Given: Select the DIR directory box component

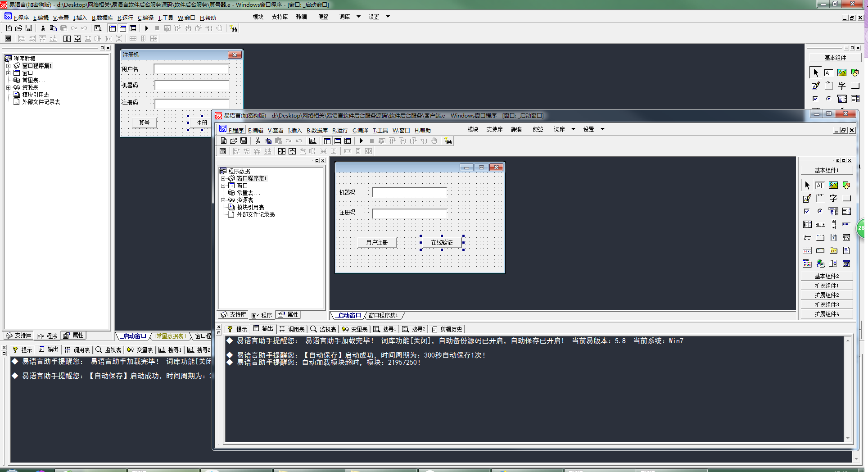Looking at the screenshot, I should tap(833, 250).
